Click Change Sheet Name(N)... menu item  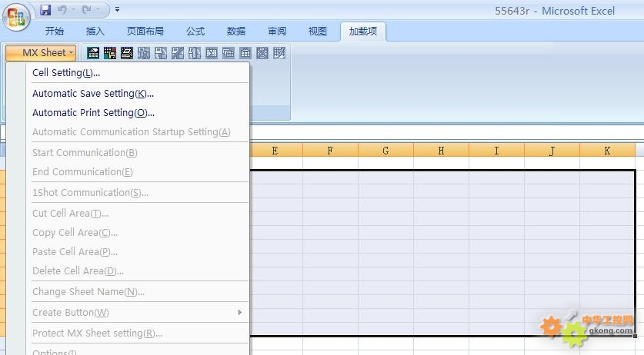click(139, 292)
